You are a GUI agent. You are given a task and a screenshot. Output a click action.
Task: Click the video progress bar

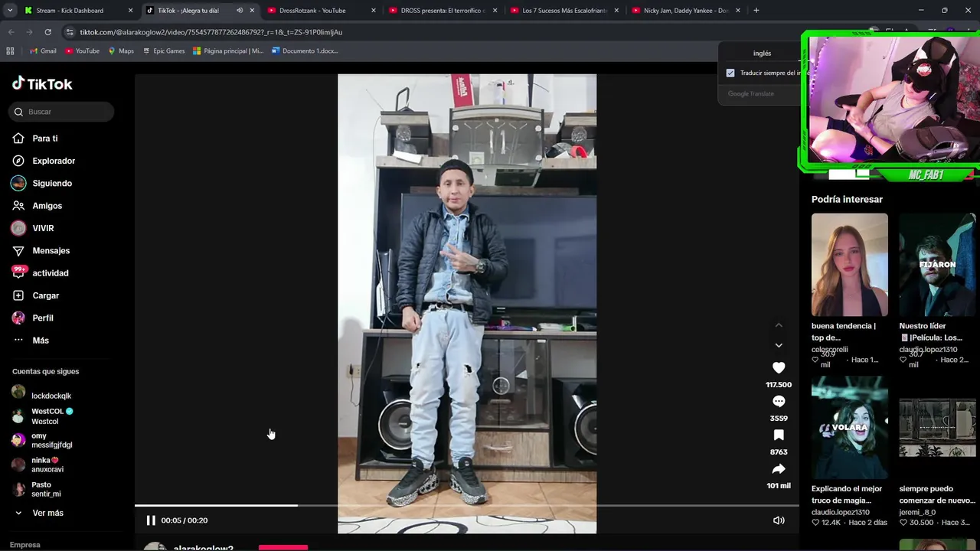467,505
